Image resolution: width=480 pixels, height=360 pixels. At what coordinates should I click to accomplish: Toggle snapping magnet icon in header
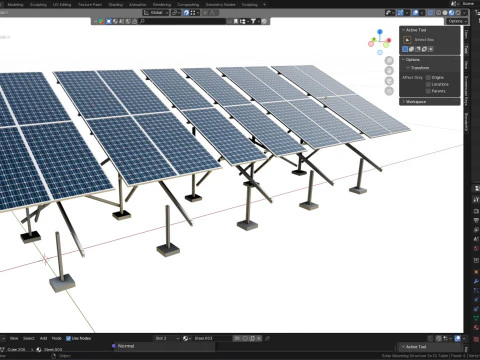(x=186, y=13)
